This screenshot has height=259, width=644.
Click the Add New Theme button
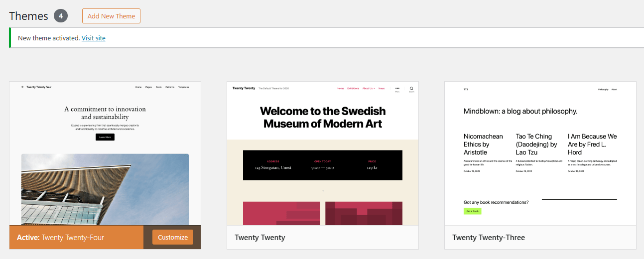(111, 16)
